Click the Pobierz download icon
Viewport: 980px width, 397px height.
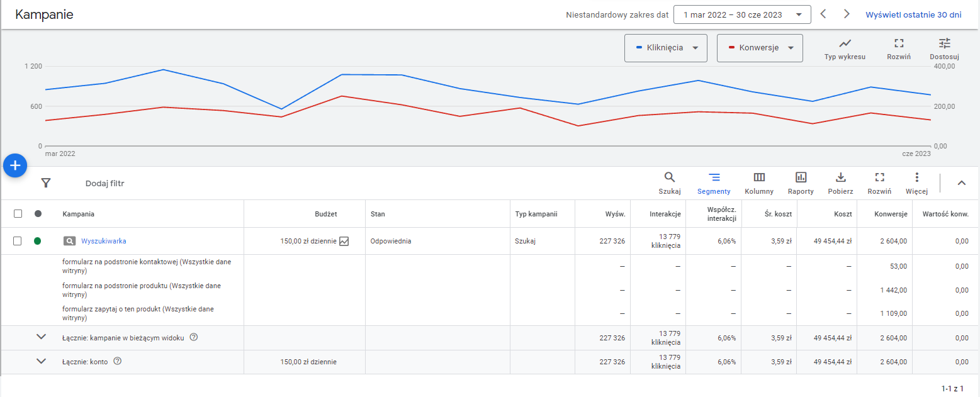(840, 182)
